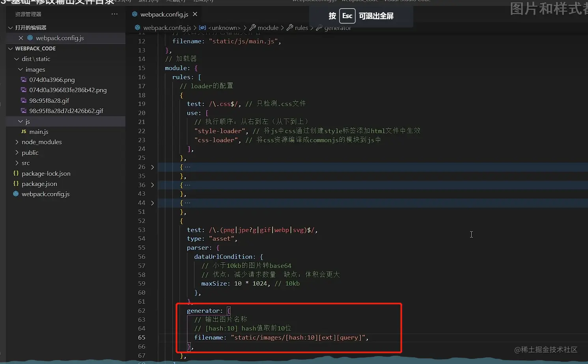588x364 pixels.
Task: Click the webpack icon beside webpack.config.js in tree
Action: click(x=16, y=194)
